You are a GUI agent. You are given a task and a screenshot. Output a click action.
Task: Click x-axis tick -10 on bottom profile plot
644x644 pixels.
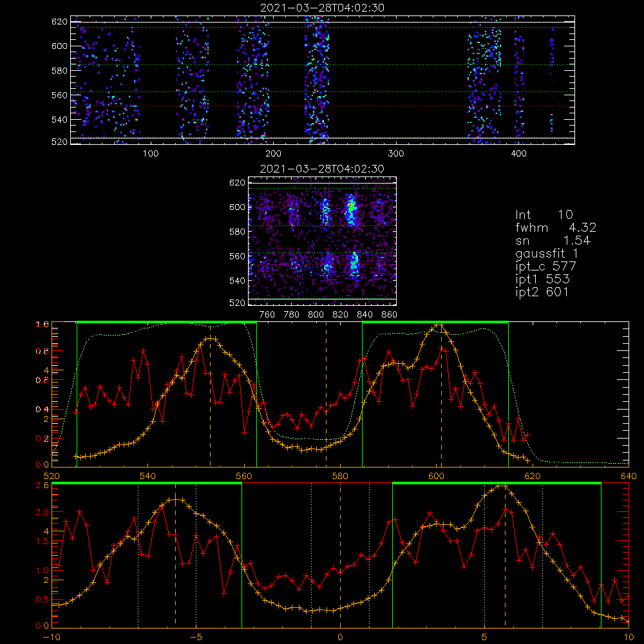(52, 637)
